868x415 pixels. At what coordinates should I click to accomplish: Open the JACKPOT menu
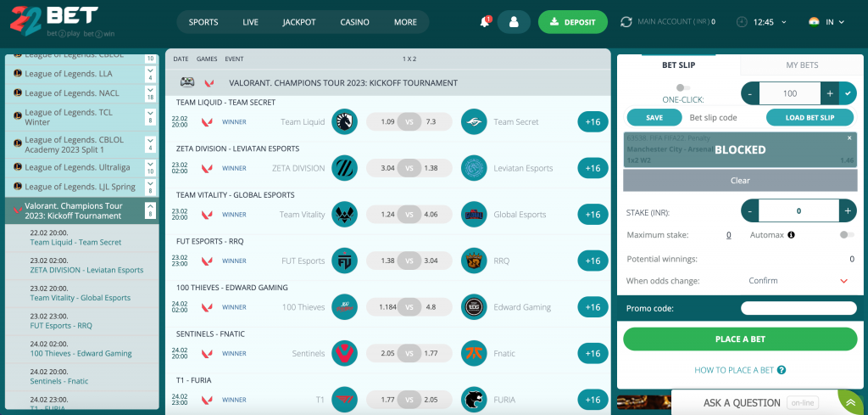click(x=299, y=22)
